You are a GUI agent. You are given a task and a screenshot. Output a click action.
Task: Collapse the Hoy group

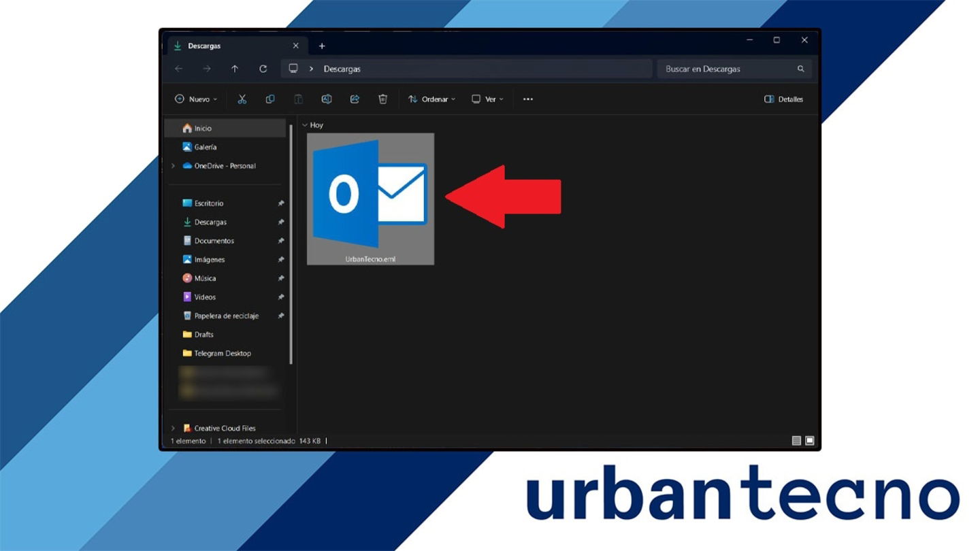coord(305,125)
